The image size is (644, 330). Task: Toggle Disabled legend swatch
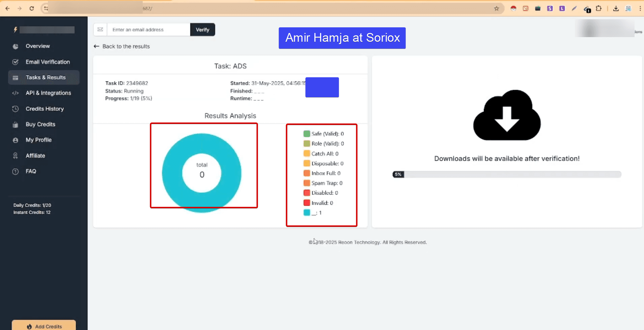pyautogui.click(x=307, y=193)
